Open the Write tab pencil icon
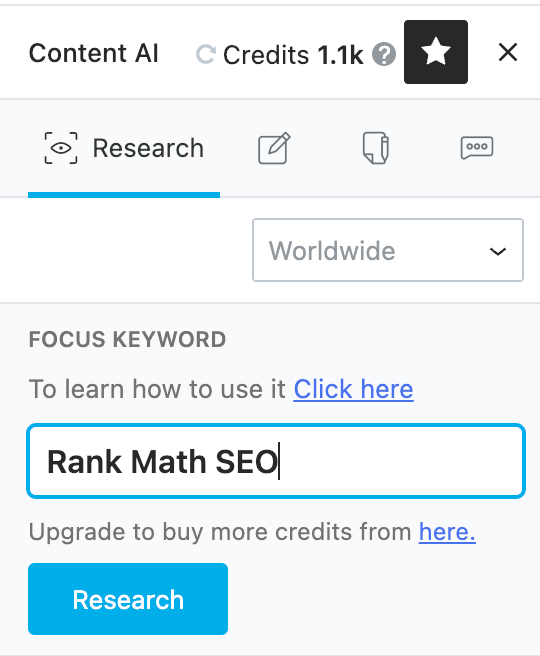Viewport: 540px width, 656px height. (274, 148)
